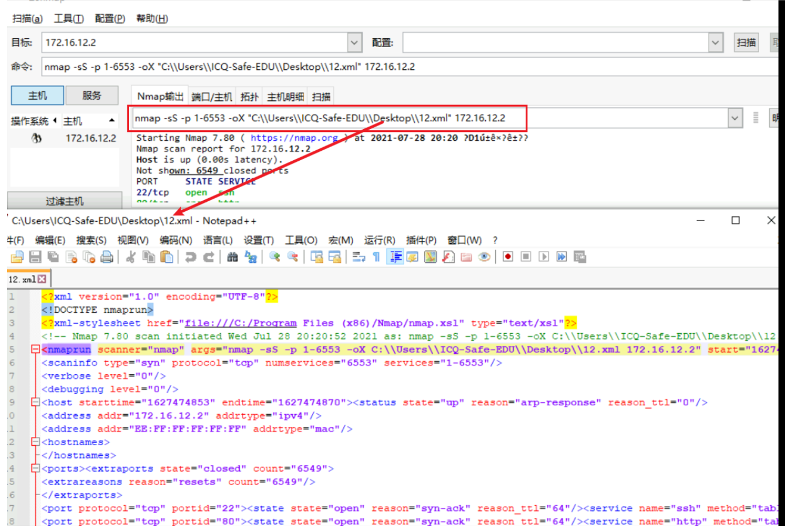Screen dimensions: 785x532
Task: Open the Zenmap 工具(T) menu
Action: coord(69,19)
